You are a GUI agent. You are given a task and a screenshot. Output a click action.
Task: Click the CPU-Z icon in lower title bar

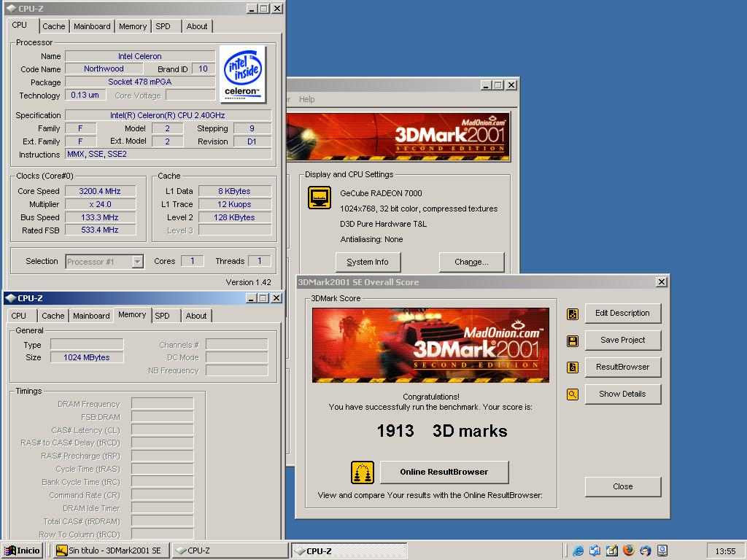(10, 298)
